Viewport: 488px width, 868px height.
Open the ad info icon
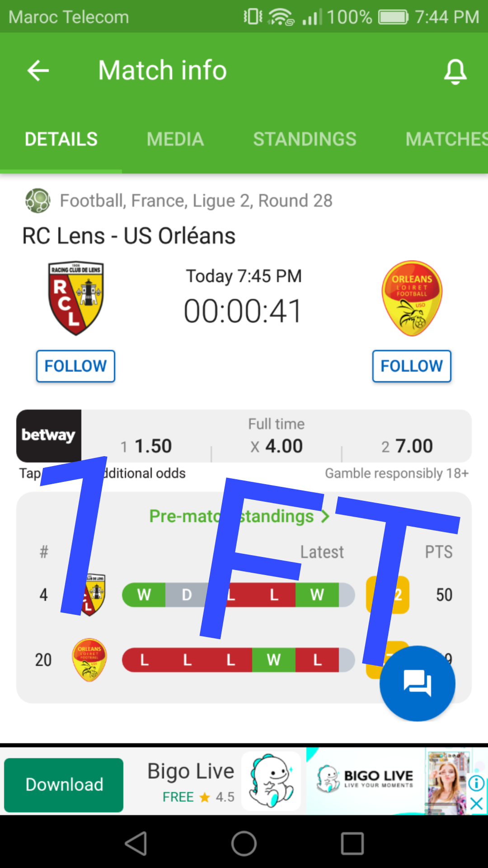point(477,783)
